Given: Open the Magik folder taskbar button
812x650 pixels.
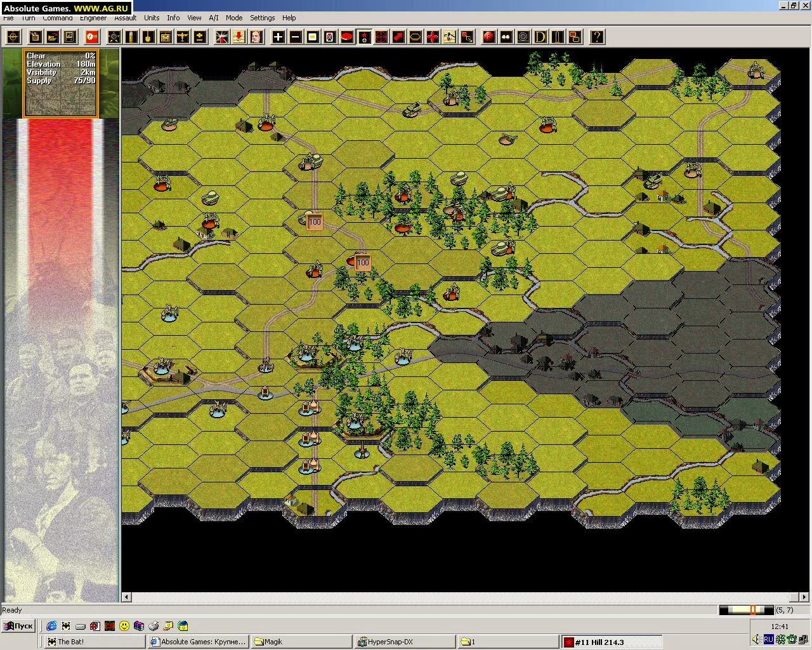Looking at the screenshot, I should [301, 642].
